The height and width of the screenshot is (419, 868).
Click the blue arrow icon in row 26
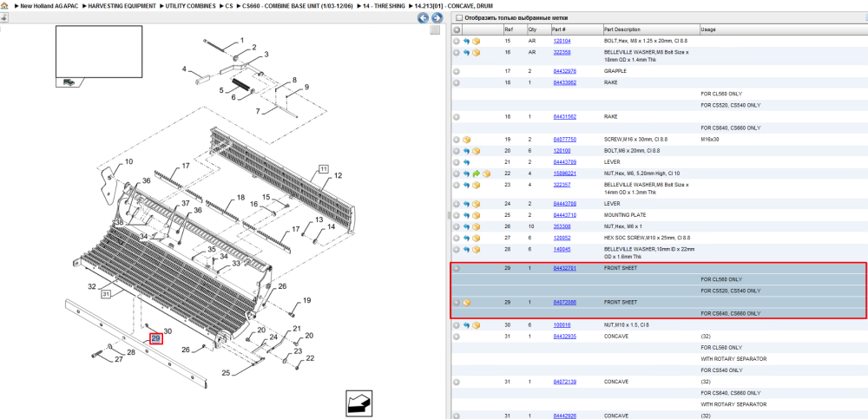click(466, 226)
